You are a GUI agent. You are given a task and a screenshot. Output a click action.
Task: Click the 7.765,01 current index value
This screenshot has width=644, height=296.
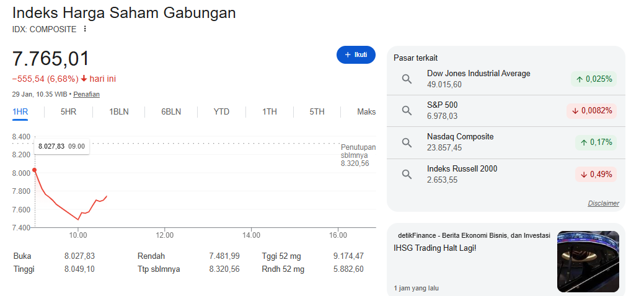pyautogui.click(x=51, y=59)
